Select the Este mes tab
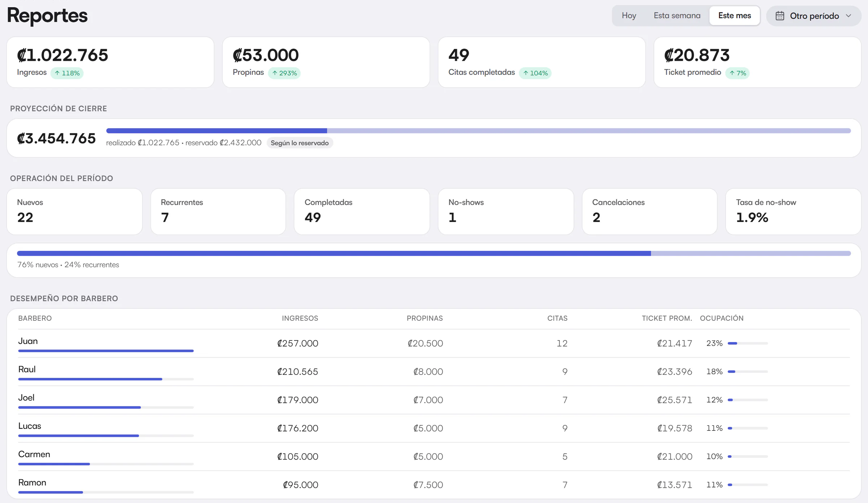This screenshot has height=503, width=868. [735, 16]
